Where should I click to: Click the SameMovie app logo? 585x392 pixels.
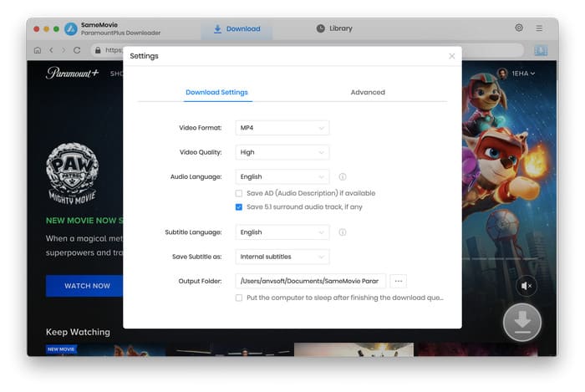[71, 28]
